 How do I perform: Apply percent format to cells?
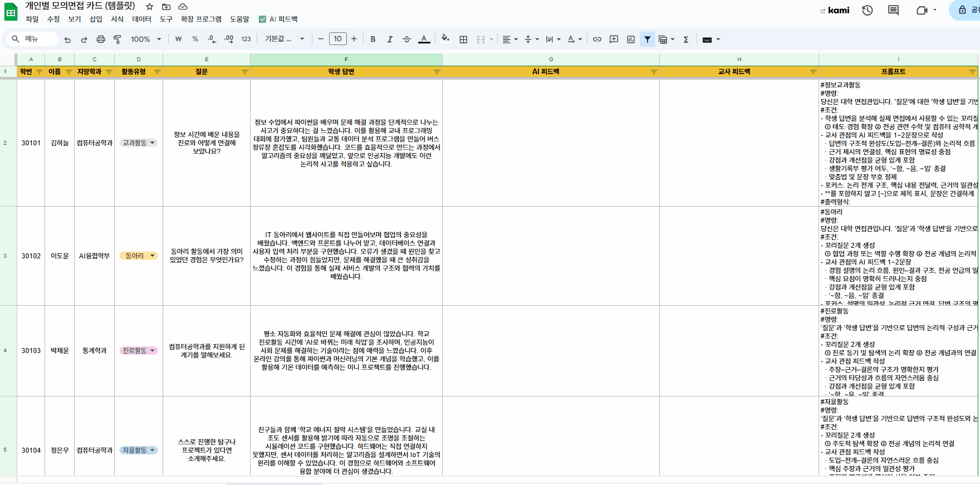195,40
